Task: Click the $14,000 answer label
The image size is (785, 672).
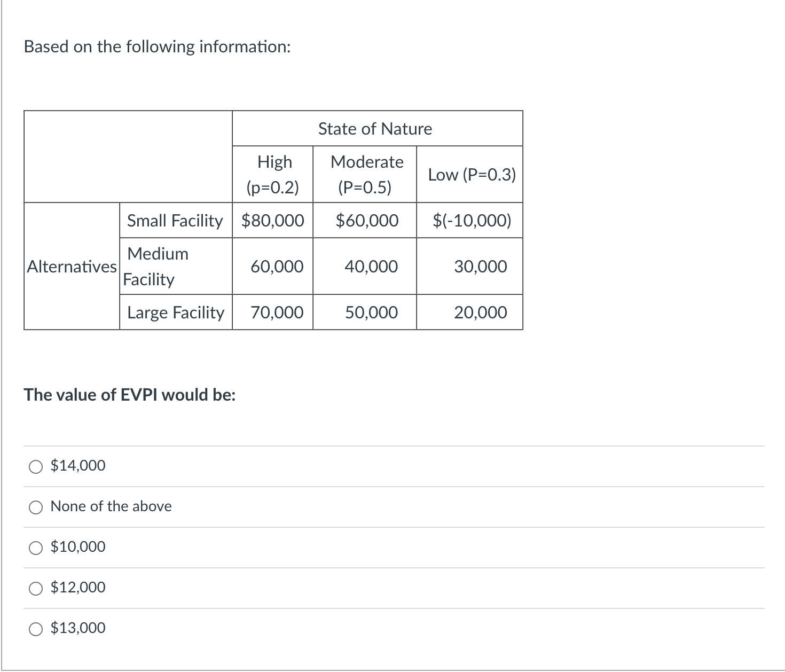Action: coord(78,466)
